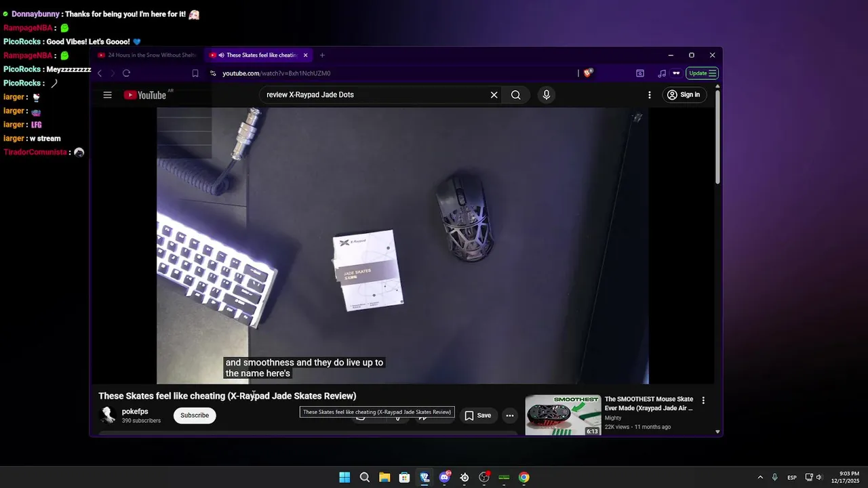Open Windows taskbar search
This screenshot has width=868, height=488.
coord(365,477)
